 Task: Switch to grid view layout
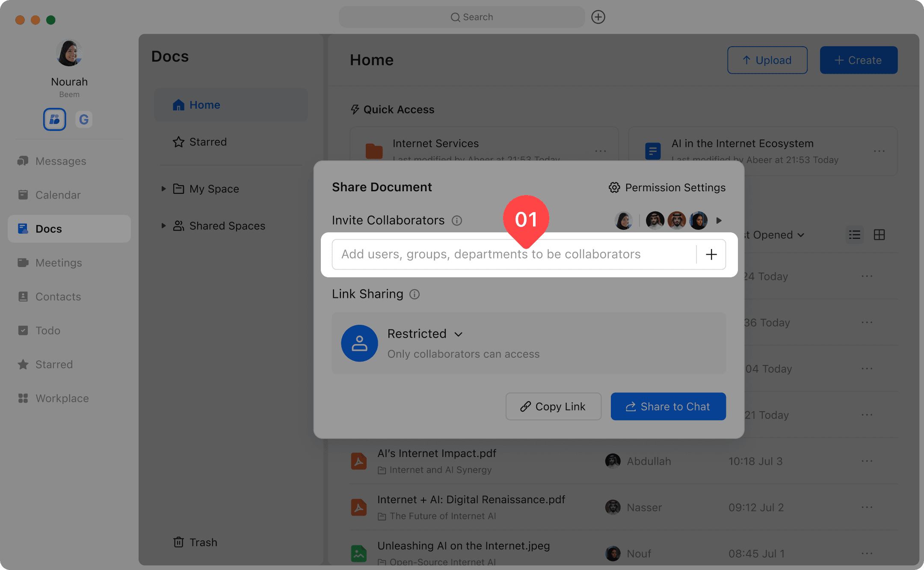click(x=879, y=235)
